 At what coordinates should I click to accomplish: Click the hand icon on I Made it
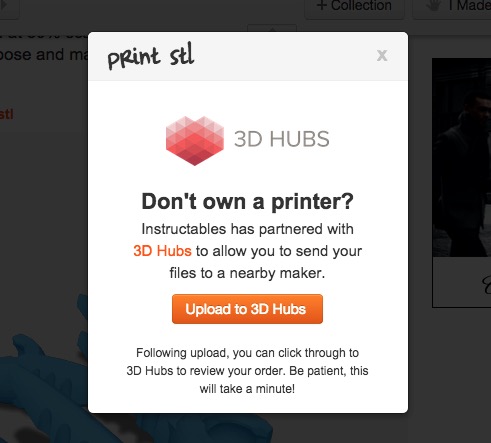(434, 6)
